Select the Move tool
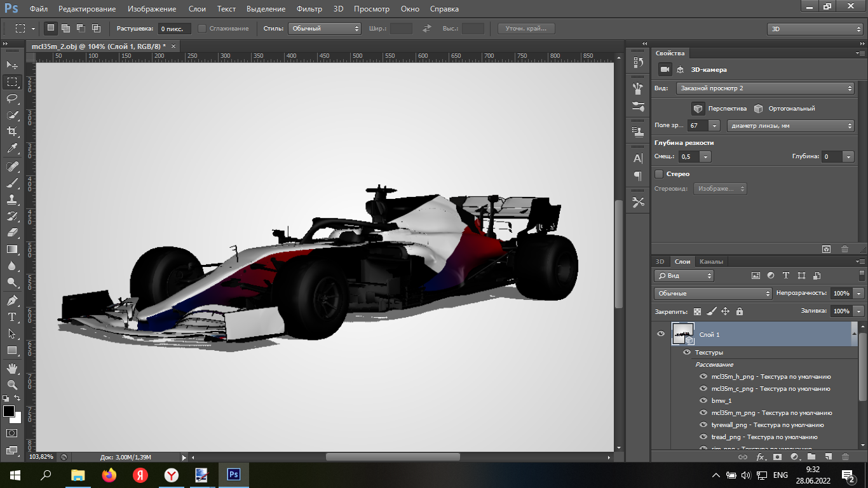The width and height of the screenshot is (868, 488). click(12, 65)
